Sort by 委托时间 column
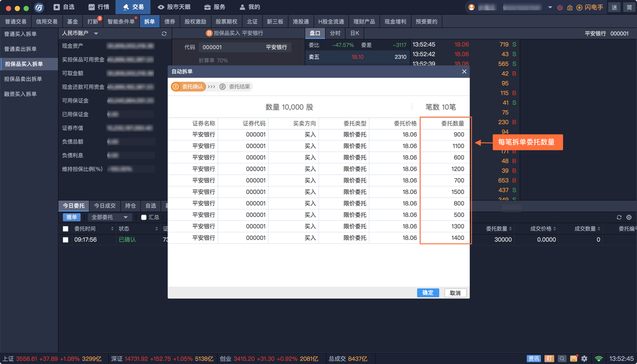 pyautogui.click(x=94, y=229)
